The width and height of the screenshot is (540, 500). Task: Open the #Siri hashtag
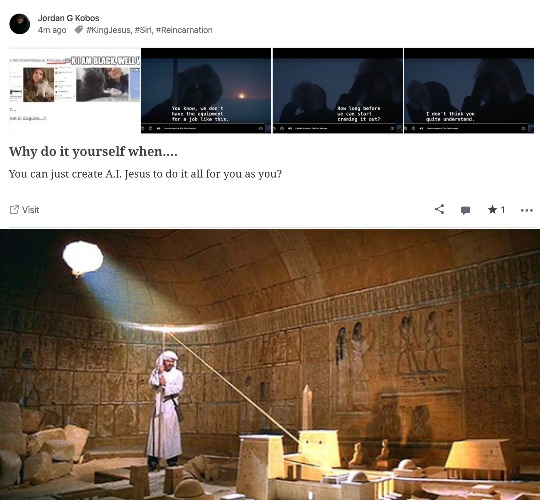coord(143,30)
